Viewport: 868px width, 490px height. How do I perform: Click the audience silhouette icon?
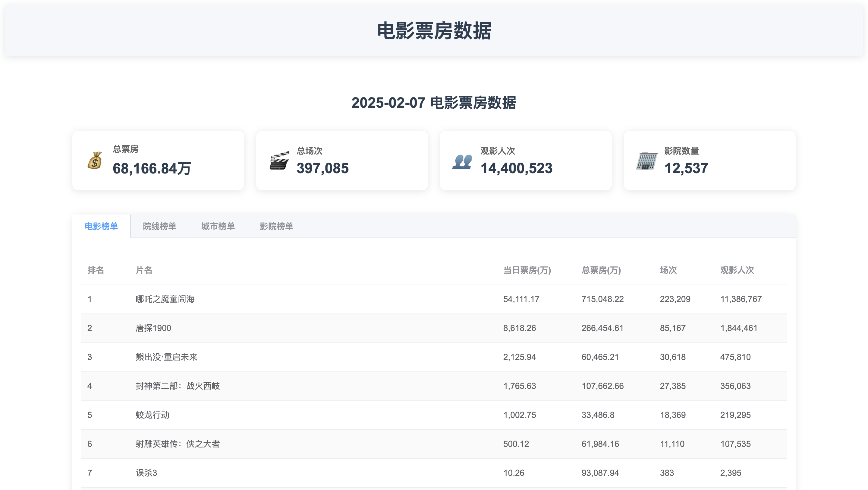coord(462,161)
